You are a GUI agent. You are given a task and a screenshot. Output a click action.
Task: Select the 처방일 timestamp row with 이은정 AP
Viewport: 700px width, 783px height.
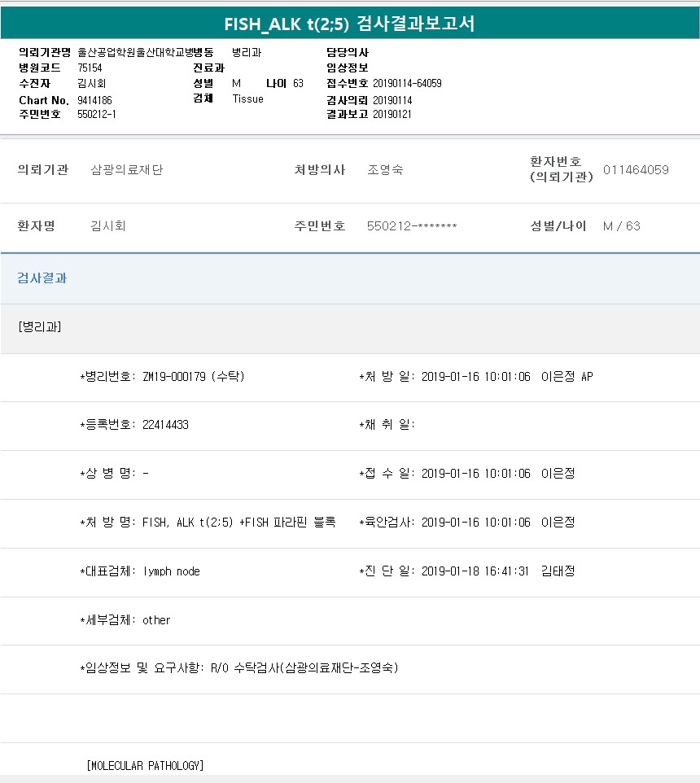pos(476,376)
